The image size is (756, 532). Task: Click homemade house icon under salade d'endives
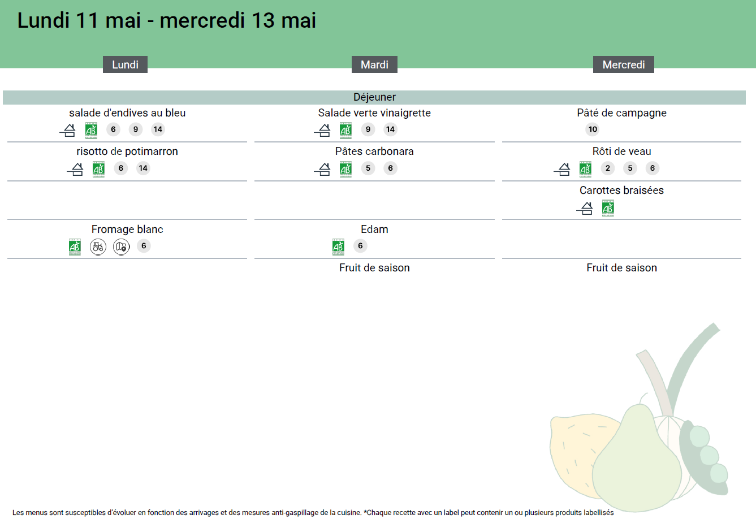(68, 131)
